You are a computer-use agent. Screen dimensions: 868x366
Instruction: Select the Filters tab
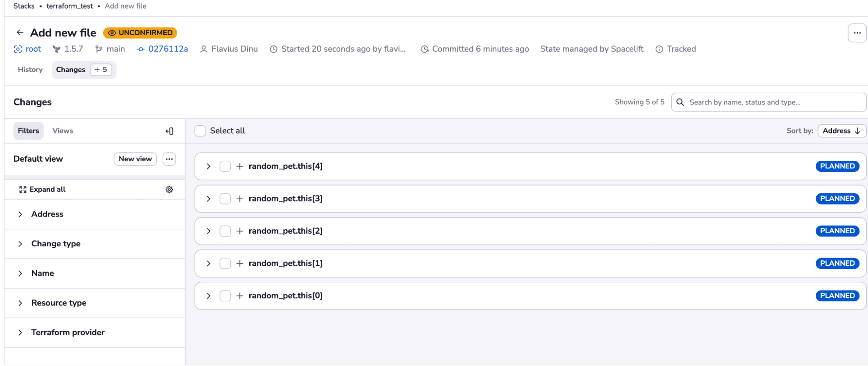pyautogui.click(x=28, y=131)
